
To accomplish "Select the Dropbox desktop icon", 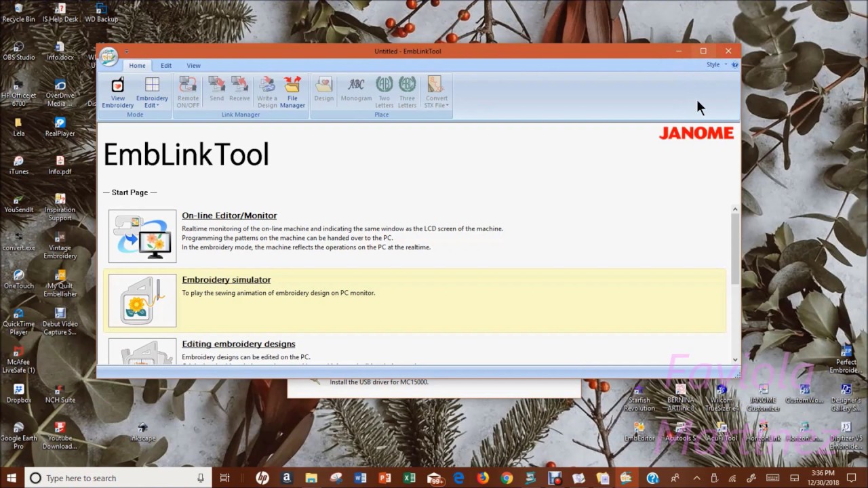I will [x=18, y=394].
